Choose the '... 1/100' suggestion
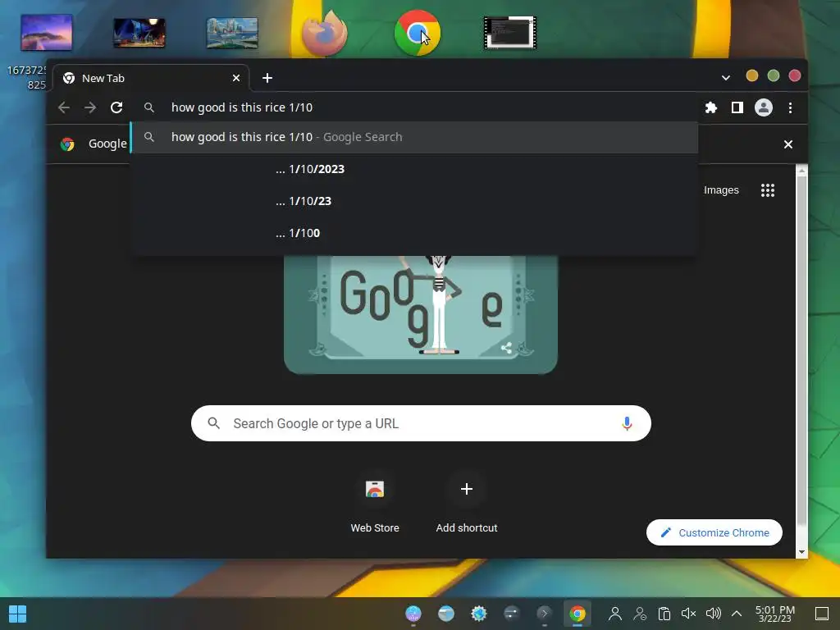840x630 pixels. coord(414,233)
